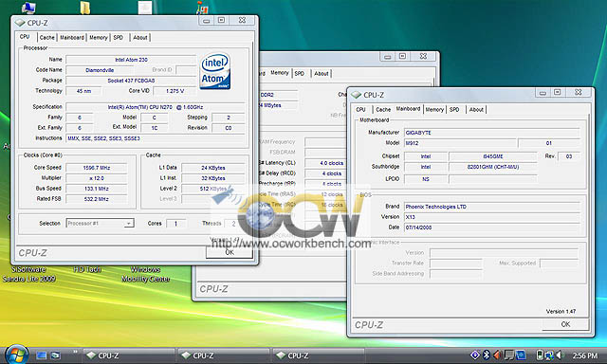This screenshot has width=607, height=364.
Task: Open the network connection tray icon
Action: pyautogui.click(x=549, y=355)
